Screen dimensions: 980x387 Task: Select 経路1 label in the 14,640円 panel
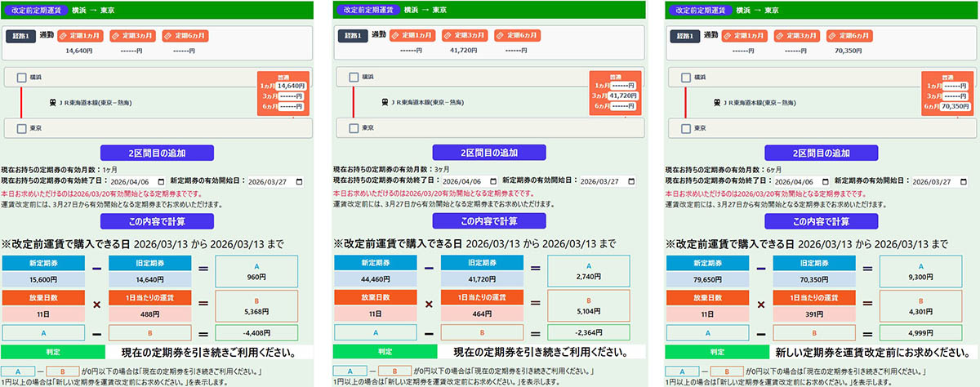tap(20, 37)
